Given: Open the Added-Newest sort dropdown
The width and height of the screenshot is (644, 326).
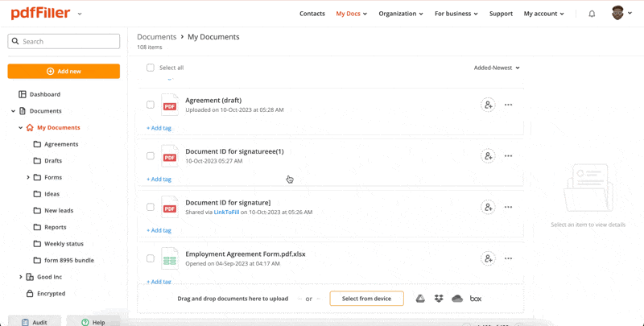Looking at the screenshot, I should 497,68.
